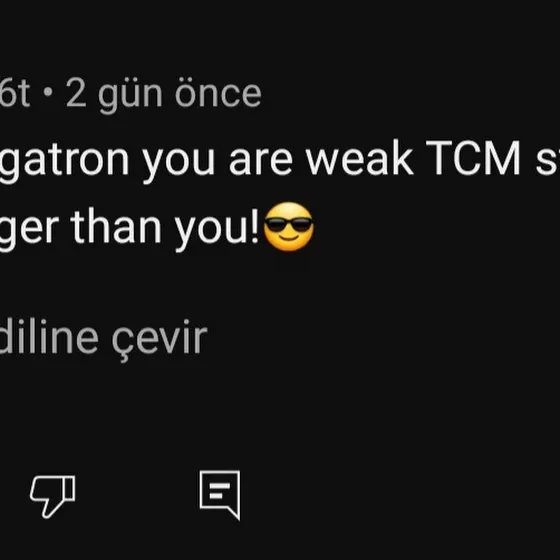Open the '2 gün önce' timestamp link

(164, 94)
